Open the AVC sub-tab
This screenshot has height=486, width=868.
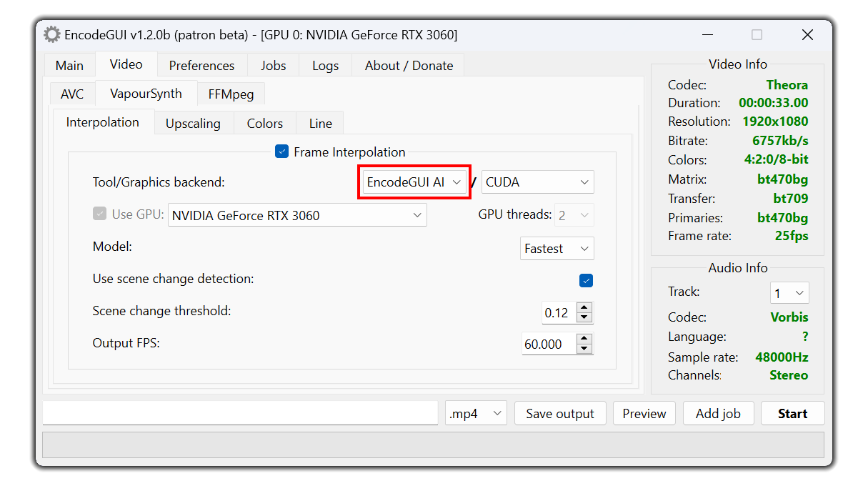pyautogui.click(x=72, y=94)
